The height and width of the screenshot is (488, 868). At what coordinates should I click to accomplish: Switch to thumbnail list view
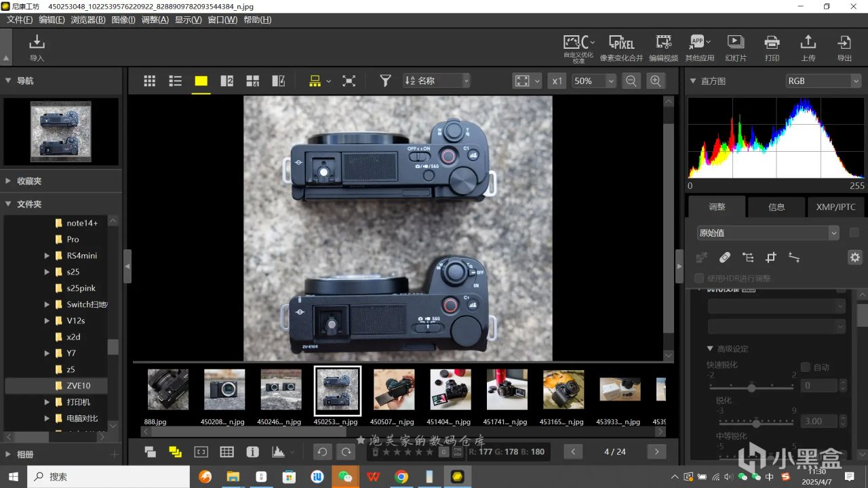pos(175,81)
